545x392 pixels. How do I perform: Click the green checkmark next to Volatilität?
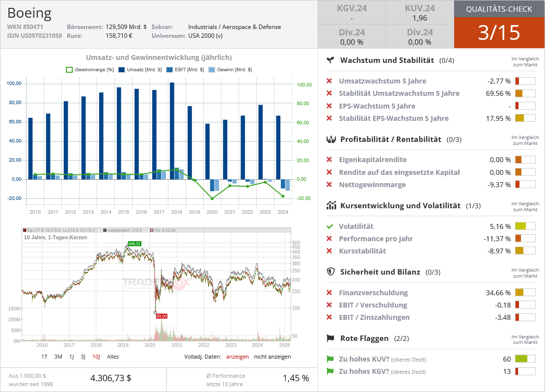[329, 226]
